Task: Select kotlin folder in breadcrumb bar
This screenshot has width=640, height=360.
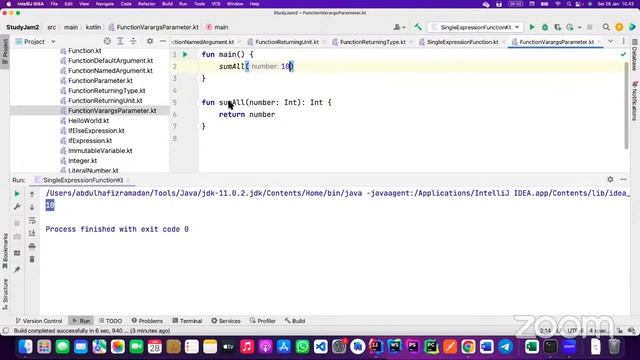Action: 93,27
